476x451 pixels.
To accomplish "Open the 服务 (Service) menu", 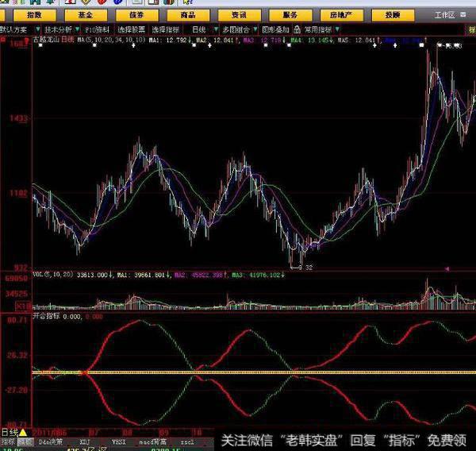I will (290, 14).
